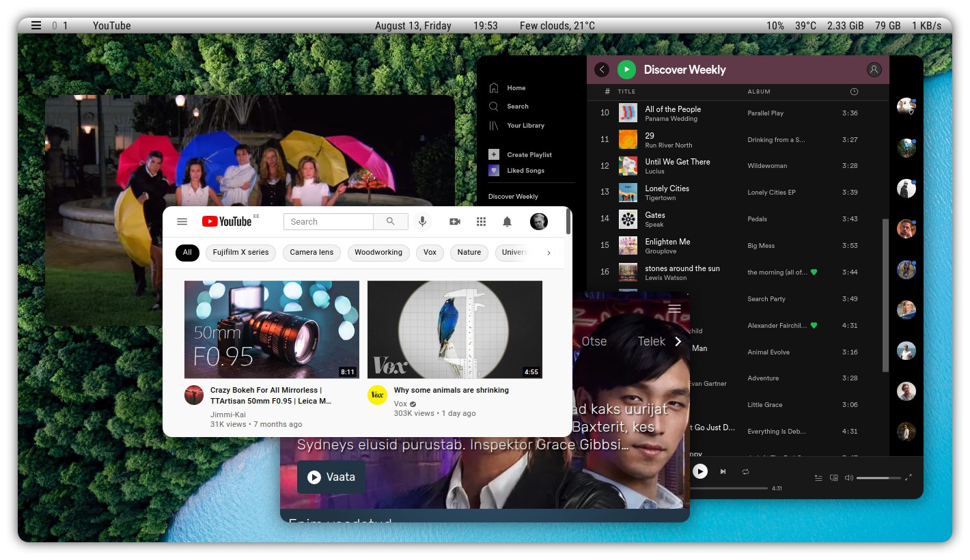Adjust the Spotify volume slider
Screen dimensions: 970x560
click(x=878, y=478)
